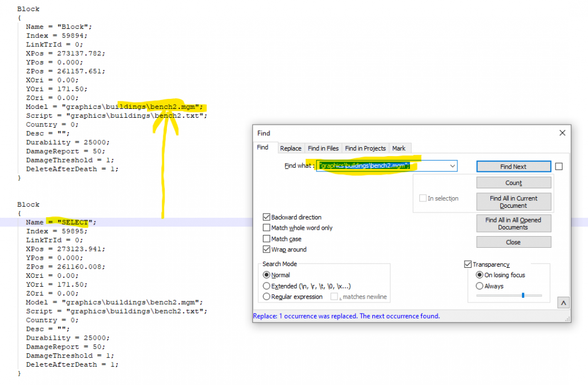Click Find All in Current Document
Viewport: 588px width, 385px height.
point(513,202)
